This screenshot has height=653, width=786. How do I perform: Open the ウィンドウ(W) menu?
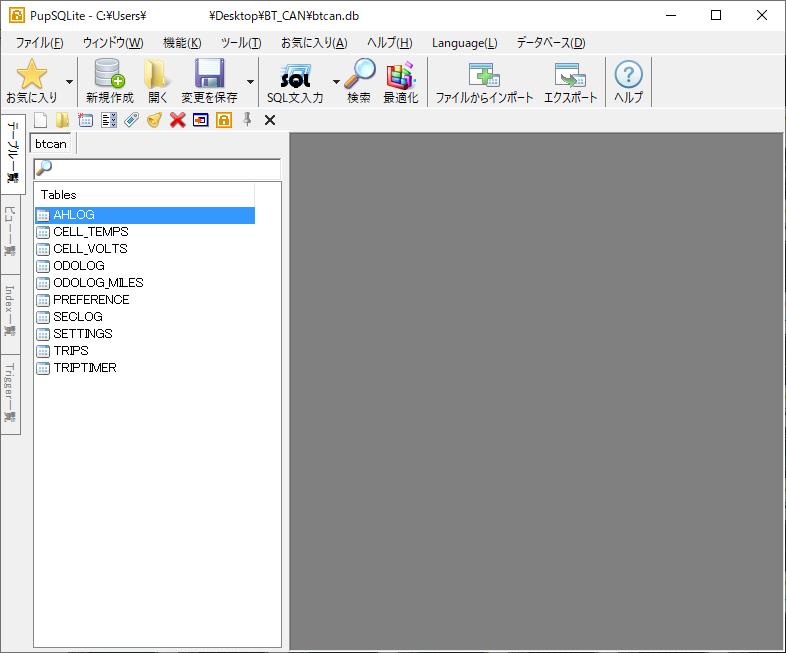[x=113, y=43]
